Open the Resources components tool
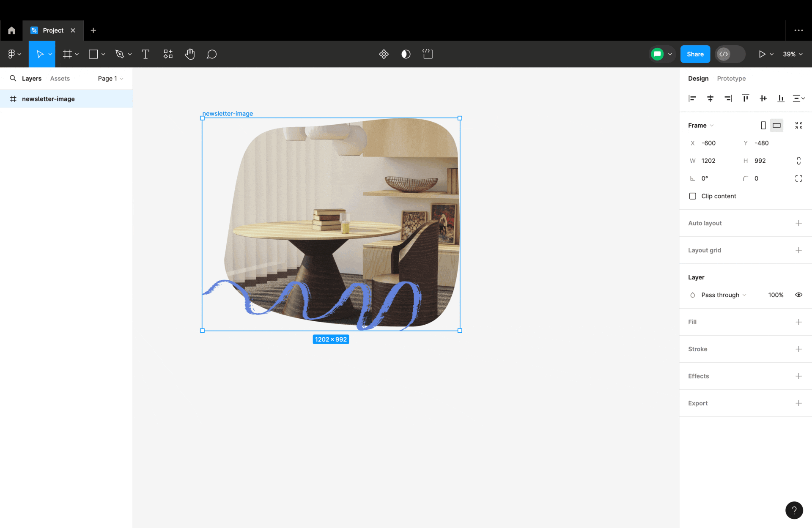 point(168,54)
